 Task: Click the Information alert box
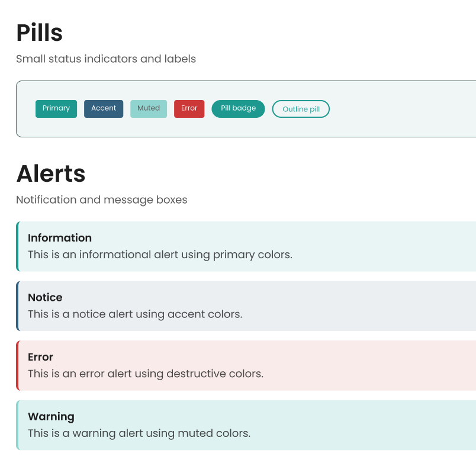point(237,246)
